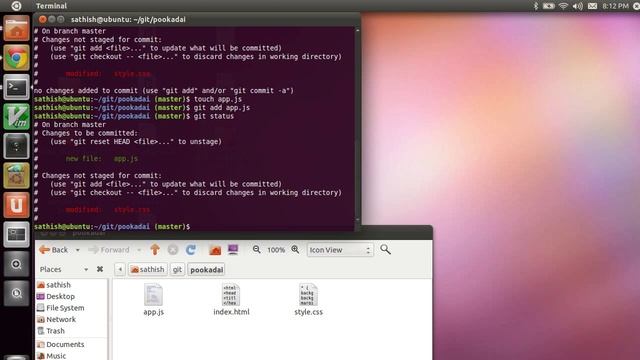Click the terminal window title bar
The height and width of the screenshot is (360, 640).
[197, 19]
